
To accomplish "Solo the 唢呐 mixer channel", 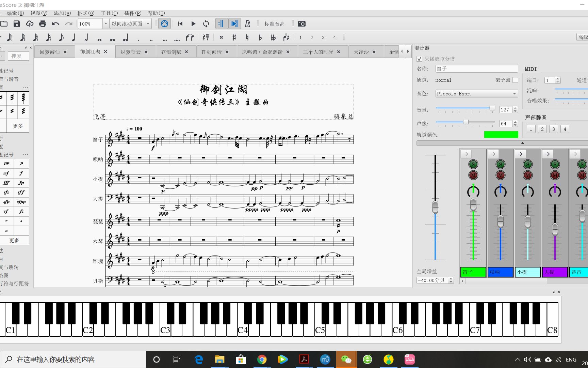I will (500, 164).
